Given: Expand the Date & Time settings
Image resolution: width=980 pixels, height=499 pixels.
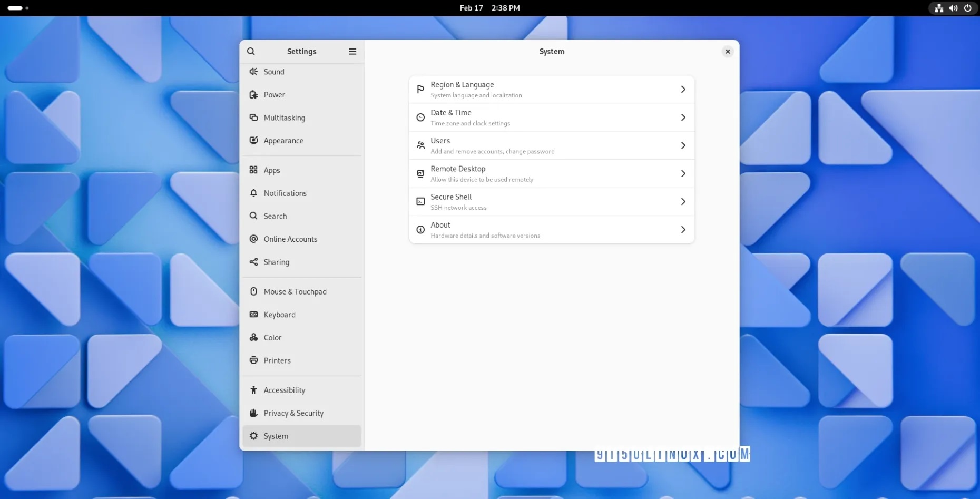Looking at the screenshot, I should click(x=683, y=118).
